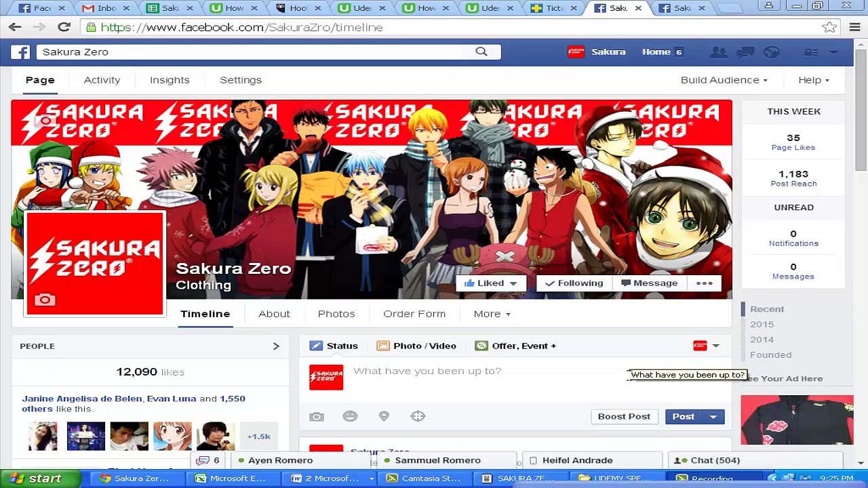The width and height of the screenshot is (868, 488).
Task: Toggle the Following button
Action: (574, 283)
